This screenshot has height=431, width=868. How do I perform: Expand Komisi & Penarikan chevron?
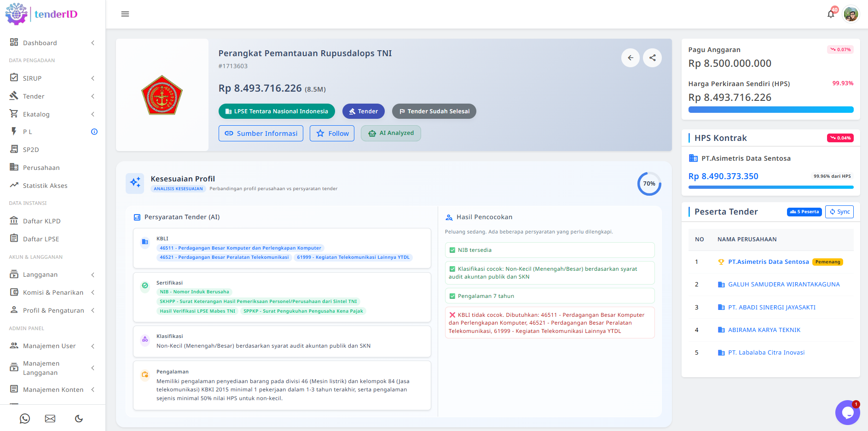point(93,292)
